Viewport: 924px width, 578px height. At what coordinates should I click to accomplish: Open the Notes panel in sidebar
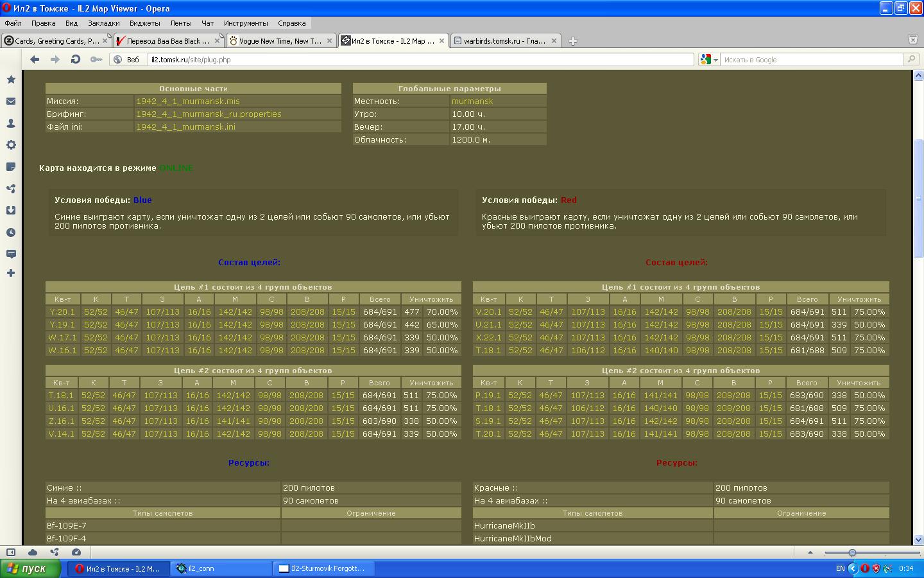[11, 167]
